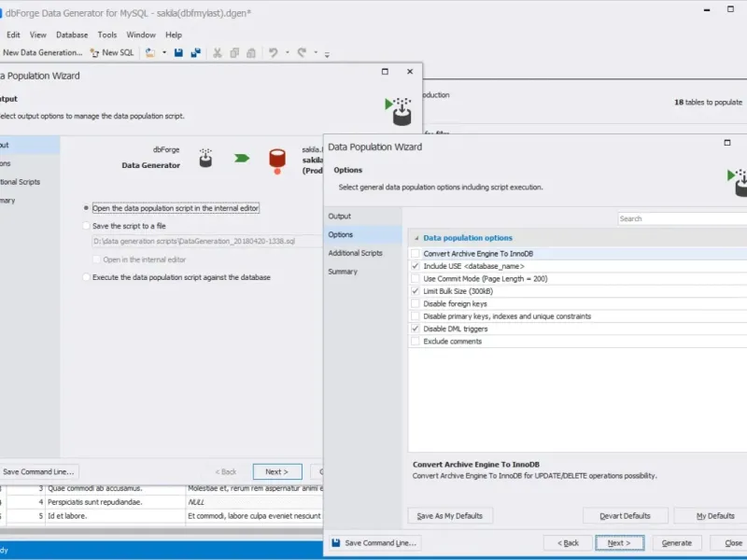Click the green arrow icon in back wizard diagram
Viewport: 747px width, 560px height.
coord(242,158)
